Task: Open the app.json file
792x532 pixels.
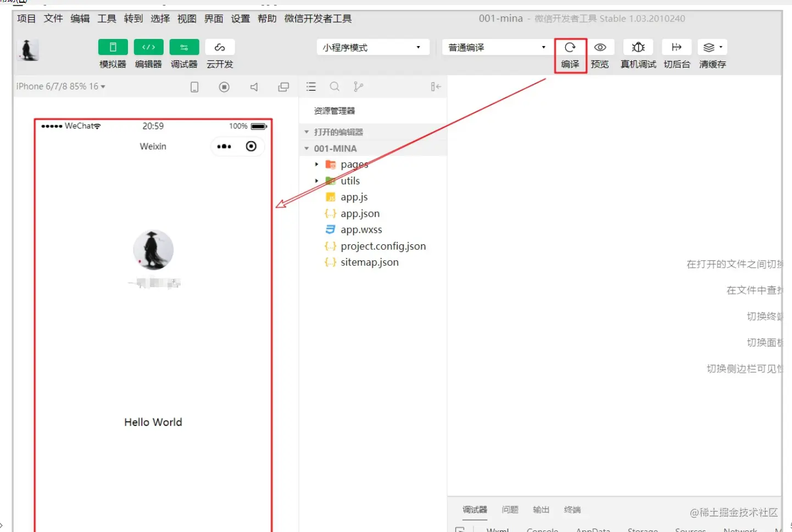Action: [x=360, y=214]
